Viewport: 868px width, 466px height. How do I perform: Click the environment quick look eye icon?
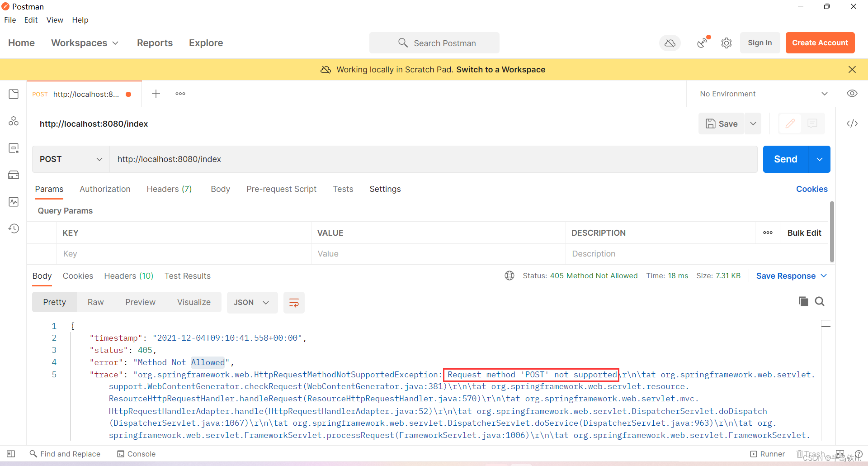pos(852,94)
